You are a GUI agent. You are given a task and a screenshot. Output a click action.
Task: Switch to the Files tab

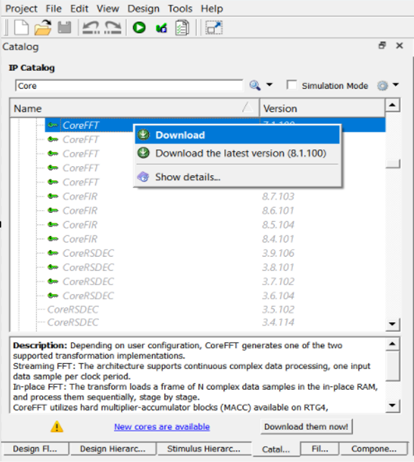click(x=320, y=449)
